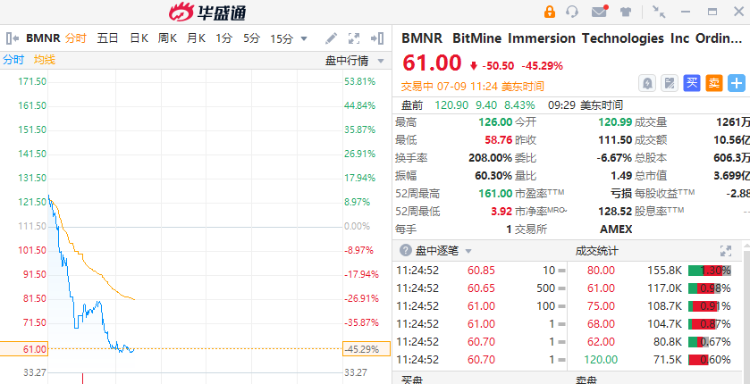The height and width of the screenshot is (384, 750).
Task: Click the orange lock icon
Action: pos(550,12)
